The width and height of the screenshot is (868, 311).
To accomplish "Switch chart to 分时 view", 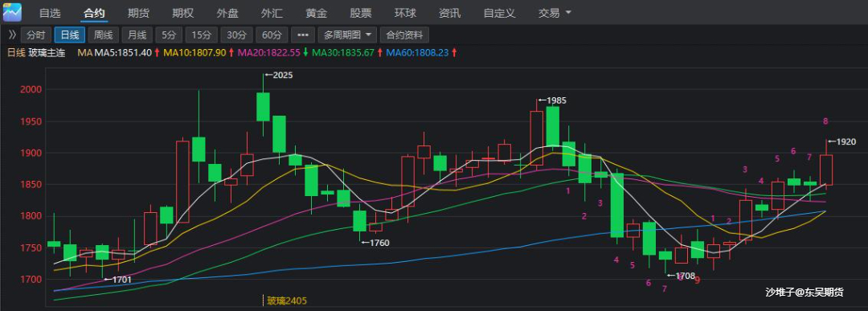I will pos(35,35).
